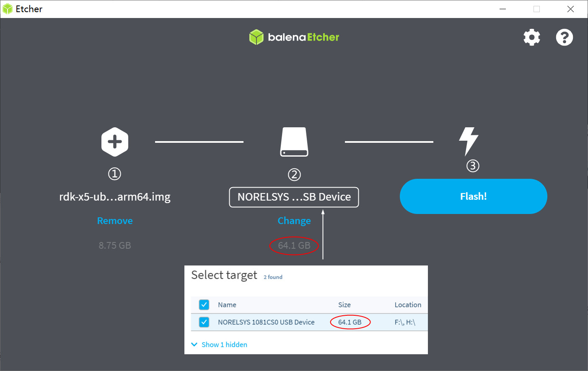This screenshot has width=588, height=371.
Task: Open the help question mark icon
Action: 565,37
